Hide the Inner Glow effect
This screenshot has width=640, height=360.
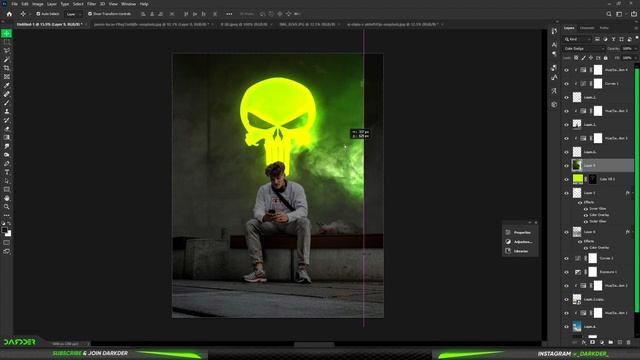pyautogui.click(x=586, y=209)
